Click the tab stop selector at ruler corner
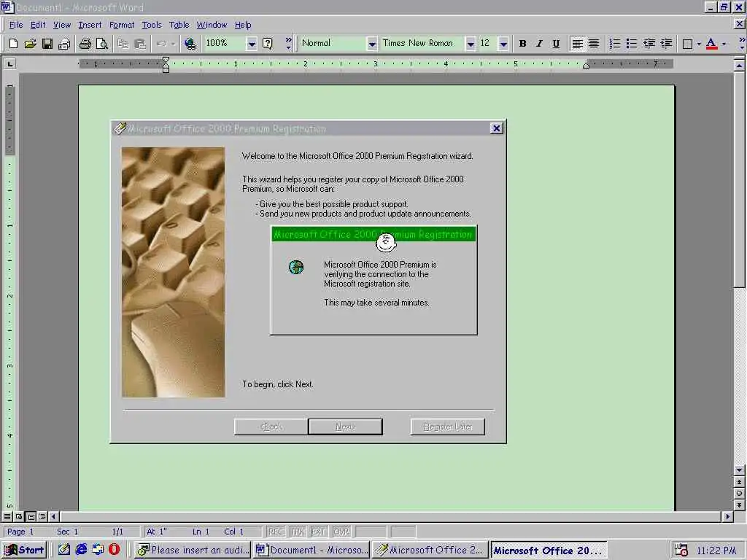 (9, 63)
